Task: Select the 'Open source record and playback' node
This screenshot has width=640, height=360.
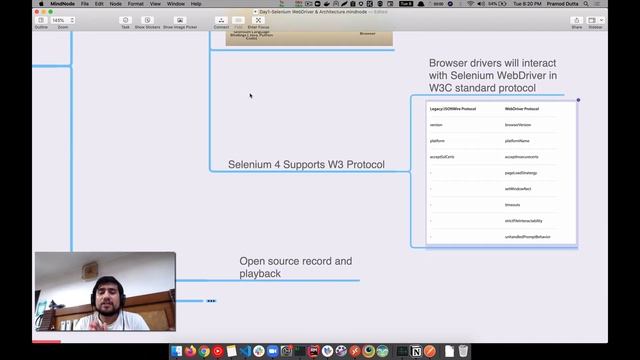Action: pos(296,267)
